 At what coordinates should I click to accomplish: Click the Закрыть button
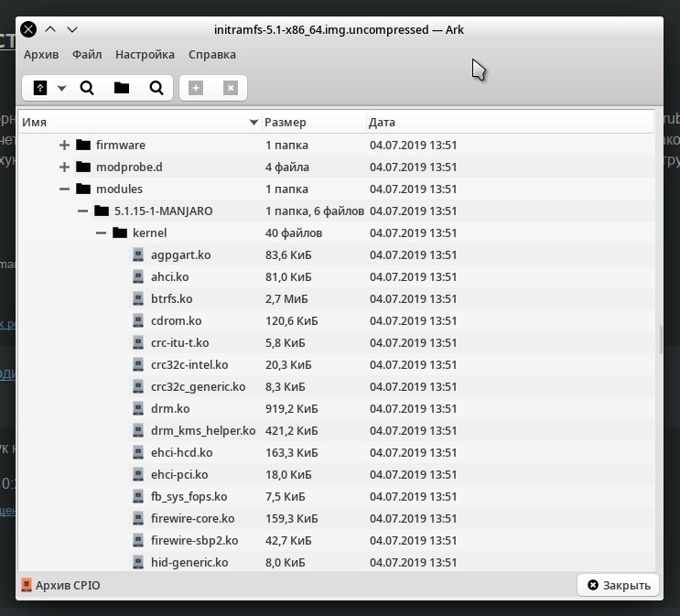(619, 585)
